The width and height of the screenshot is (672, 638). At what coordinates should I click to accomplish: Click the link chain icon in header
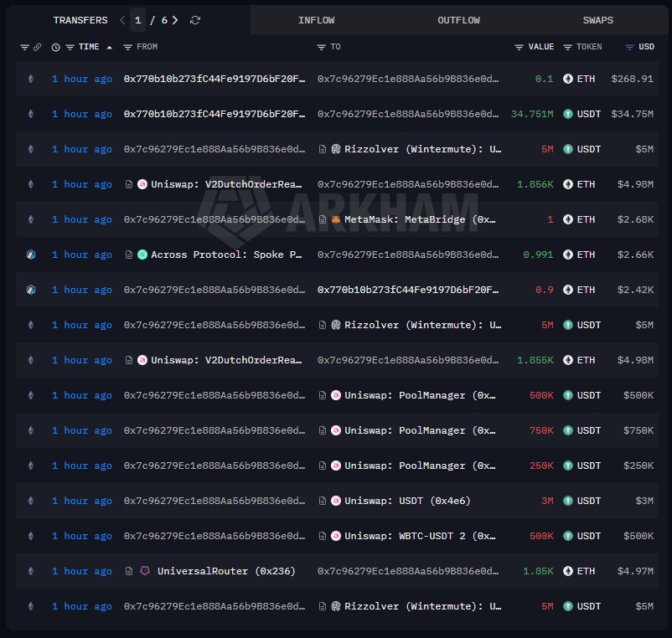(x=37, y=47)
